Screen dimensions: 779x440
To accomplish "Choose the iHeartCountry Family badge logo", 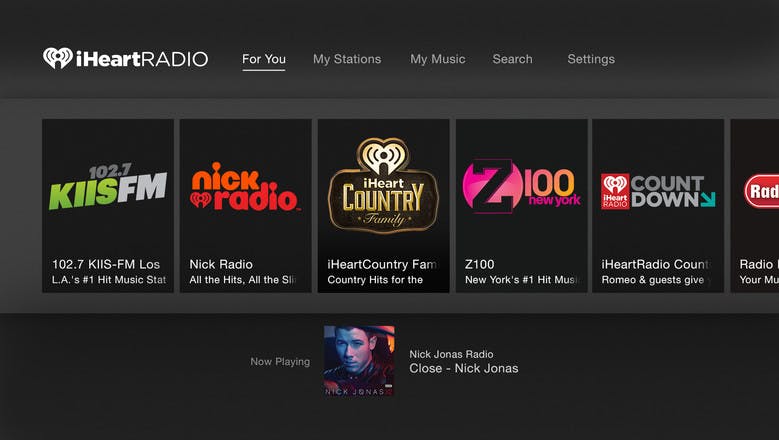I will [x=383, y=185].
